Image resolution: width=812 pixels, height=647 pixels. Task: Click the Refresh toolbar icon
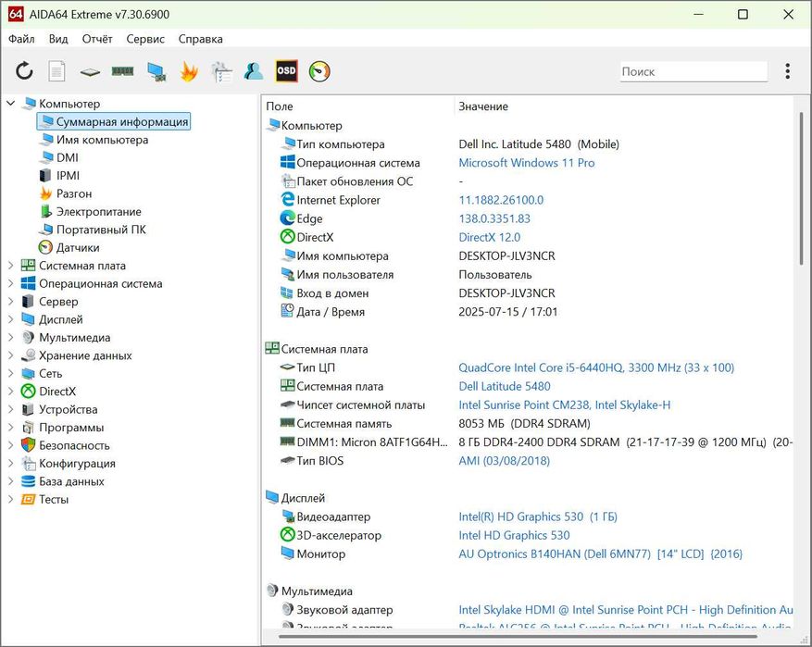click(24, 71)
